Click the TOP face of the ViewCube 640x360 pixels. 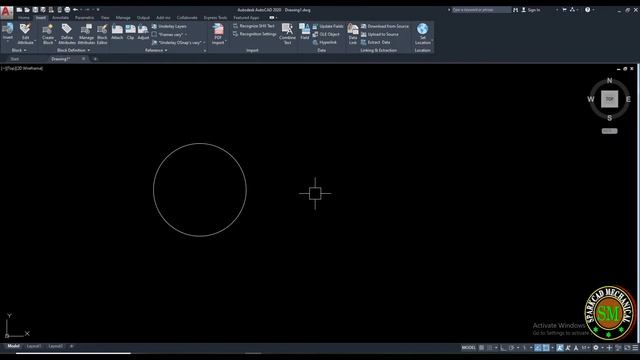609,99
